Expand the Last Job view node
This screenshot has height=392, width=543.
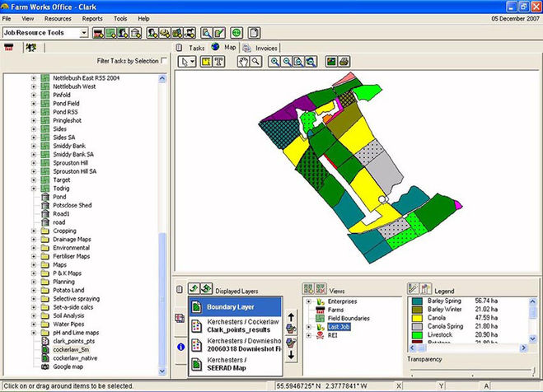coord(308,327)
